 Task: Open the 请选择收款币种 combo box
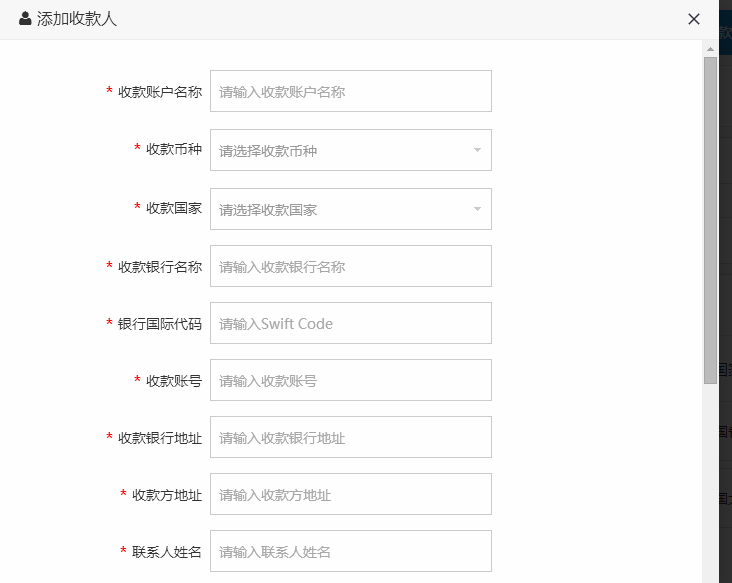pyautogui.click(x=340, y=150)
